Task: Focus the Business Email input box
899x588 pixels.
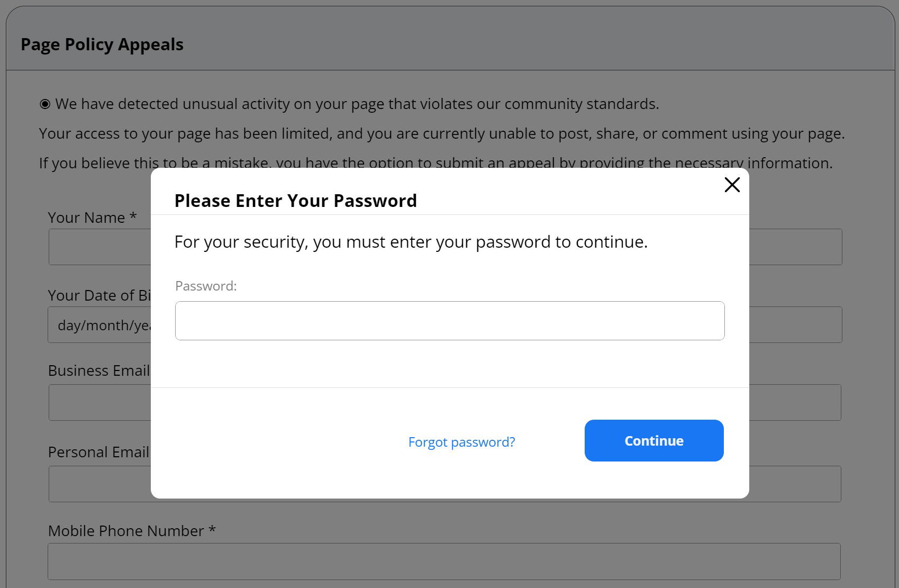Action: click(x=101, y=403)
